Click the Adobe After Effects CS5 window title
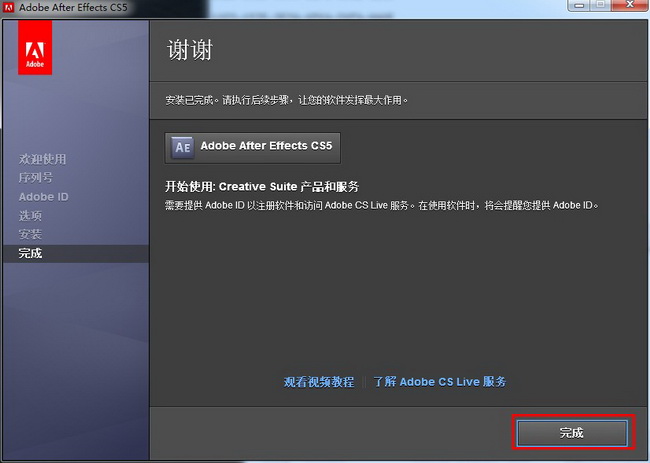 (73, 7)
